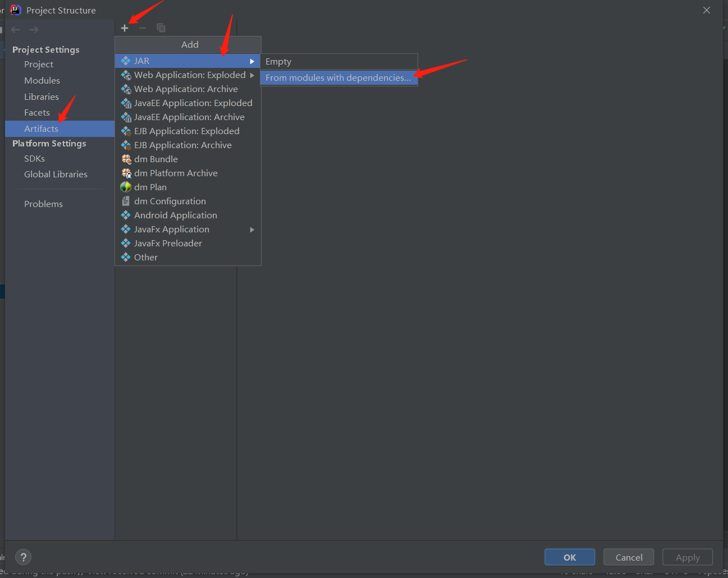This screenshot has width=728, height=578.
Task: Select Other in the Add menu
Action: (x=187, y=257)
